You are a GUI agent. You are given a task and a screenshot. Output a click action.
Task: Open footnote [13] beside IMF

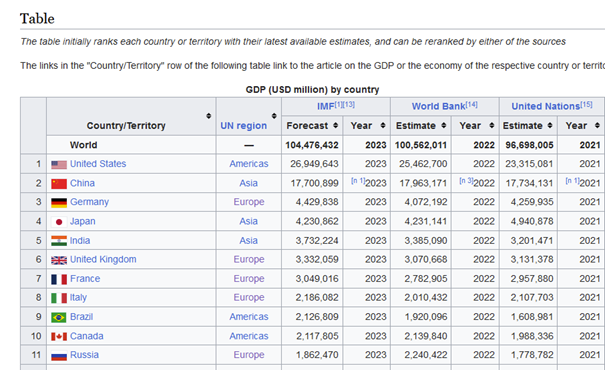tap(349, 105)
